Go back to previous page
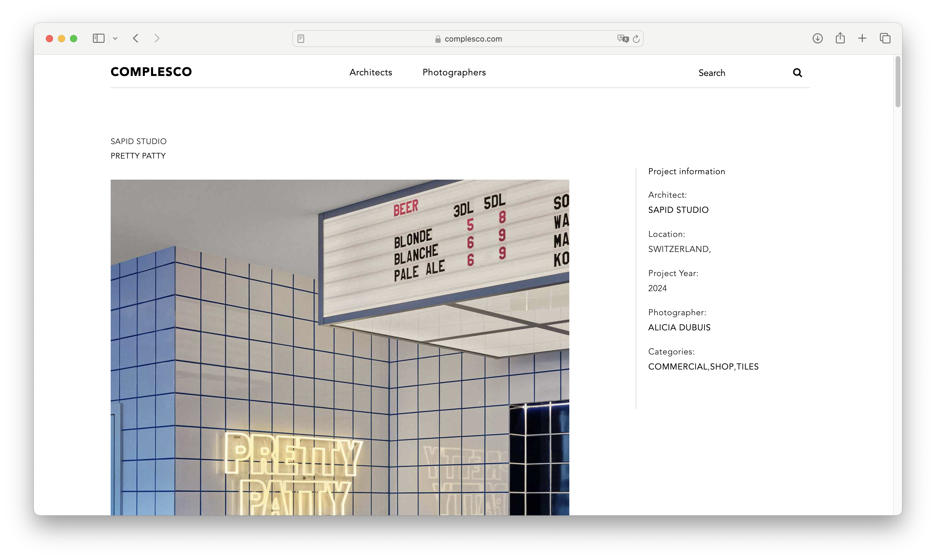 point(136,38)
